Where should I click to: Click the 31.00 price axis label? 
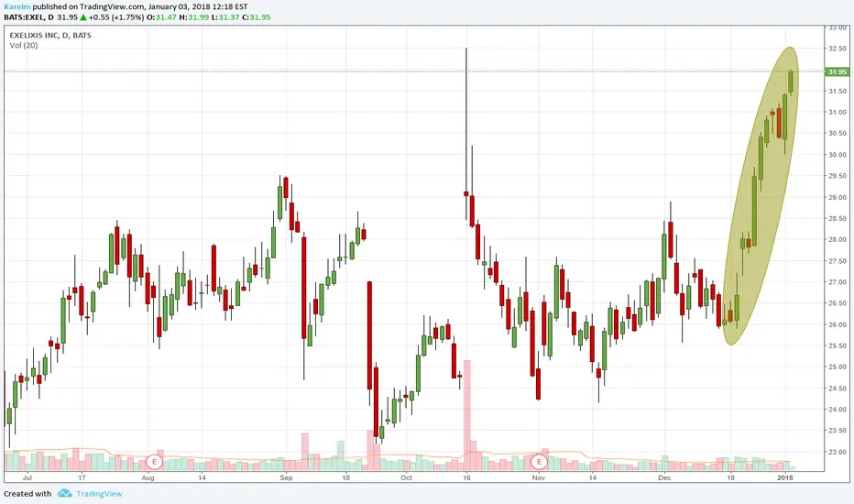point(838,112)
